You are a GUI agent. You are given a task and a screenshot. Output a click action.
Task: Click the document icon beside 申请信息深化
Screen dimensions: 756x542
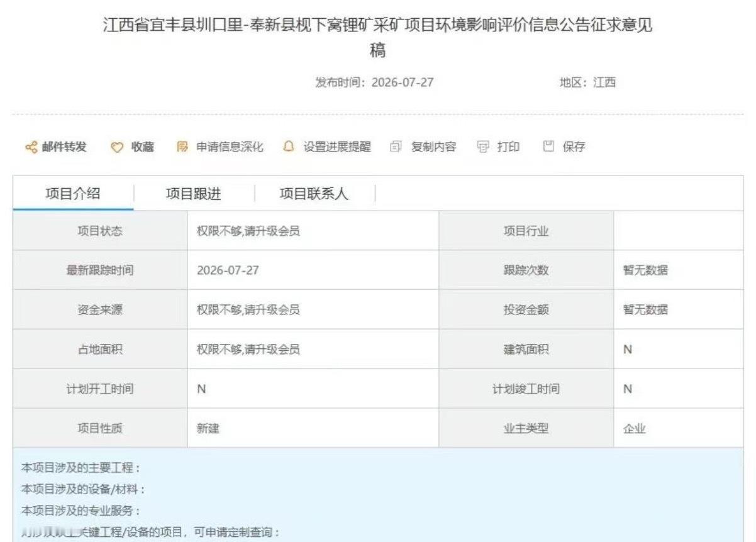click(x=182, y=147)
